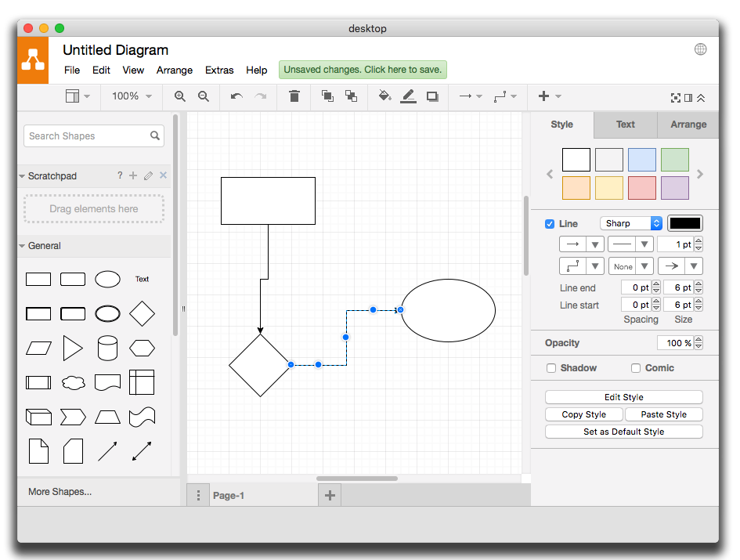Viewport: 740px width, 560px height.
Task: Send selection to back icon
Action: (351, 96)
